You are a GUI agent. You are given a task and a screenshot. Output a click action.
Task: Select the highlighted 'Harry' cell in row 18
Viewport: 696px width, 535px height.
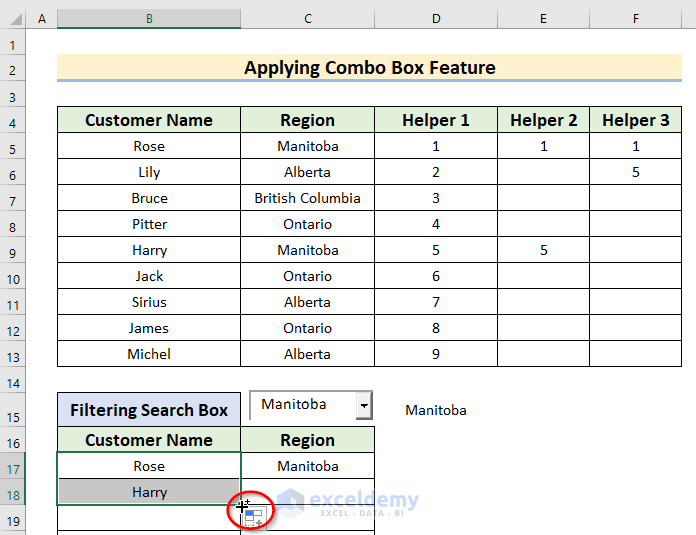149,492
